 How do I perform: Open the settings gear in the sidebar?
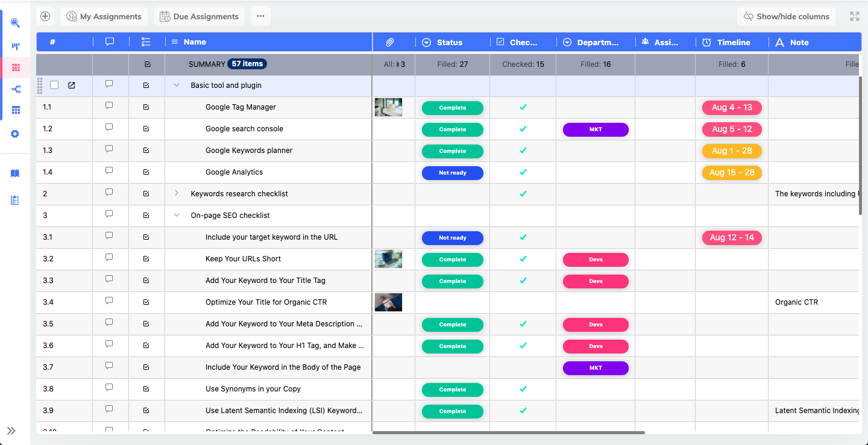(16, 134)
